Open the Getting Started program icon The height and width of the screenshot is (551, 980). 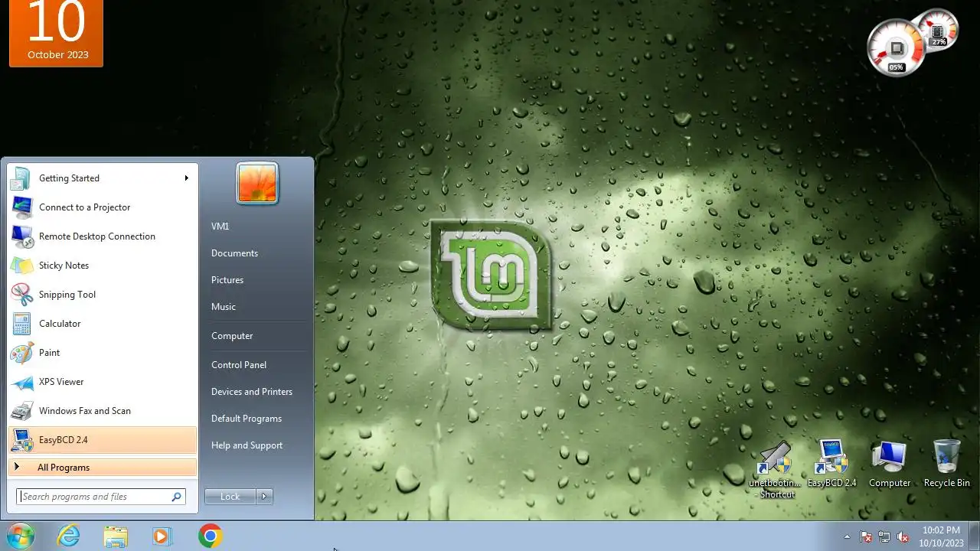click(x=21, y=178)
